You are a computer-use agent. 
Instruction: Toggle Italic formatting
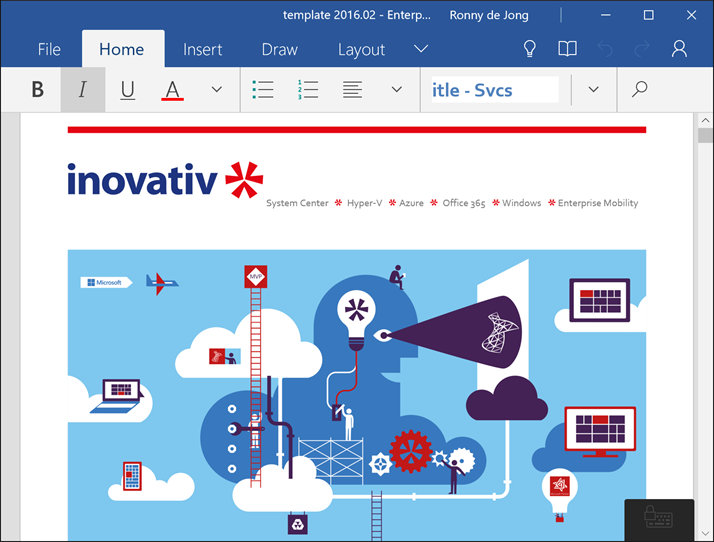click(x=83, y=89)
